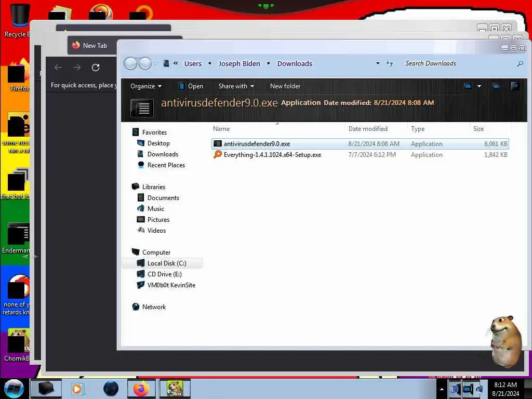Select antivirusdefender9.0.exe in file list
532x399 pixels.
tap(360, 144)
